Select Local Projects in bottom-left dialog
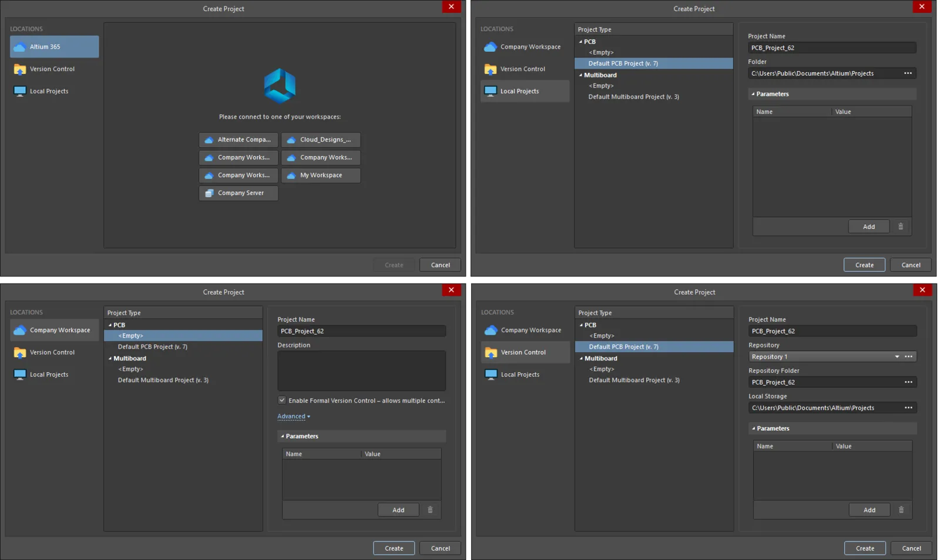The width and height of the screenshot is (940, 560). 54,375
